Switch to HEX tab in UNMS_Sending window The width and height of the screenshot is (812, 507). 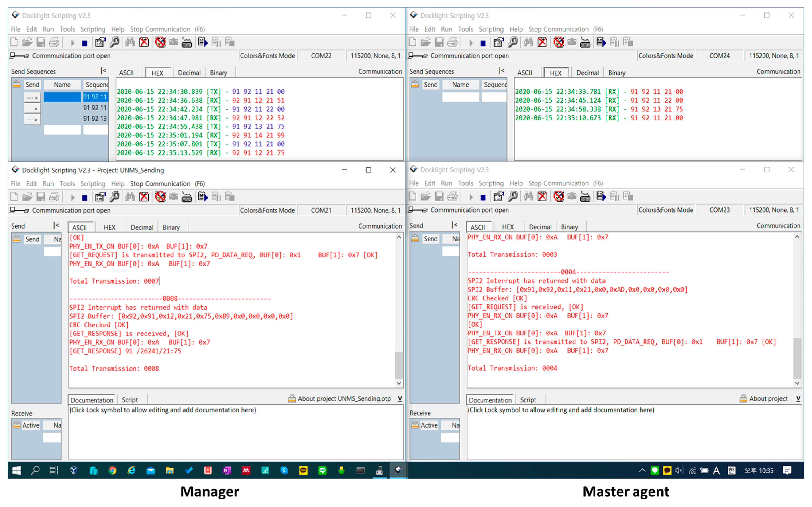(110, 227)
